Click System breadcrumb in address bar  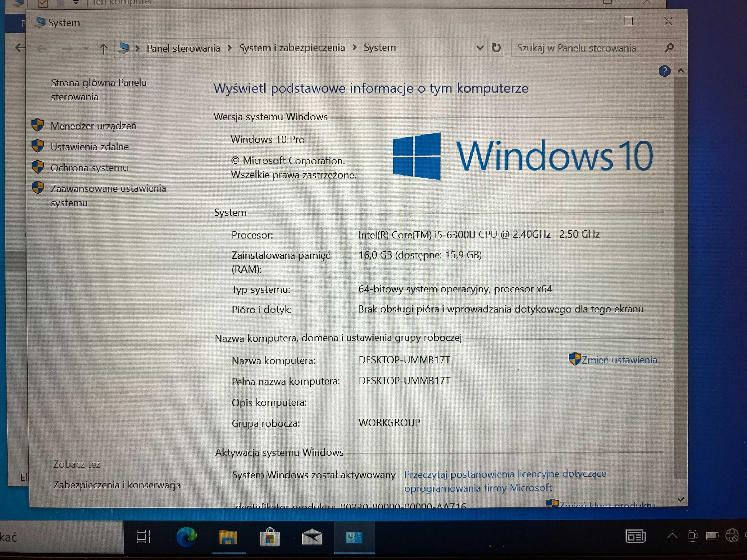pos(380,48)
